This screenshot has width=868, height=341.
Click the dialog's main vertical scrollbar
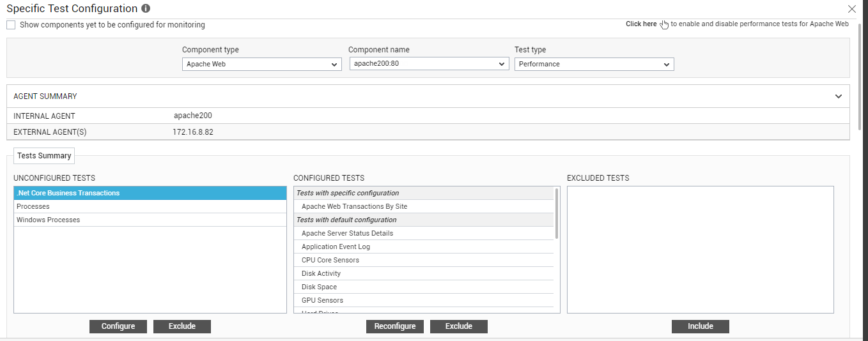(861, 77)
